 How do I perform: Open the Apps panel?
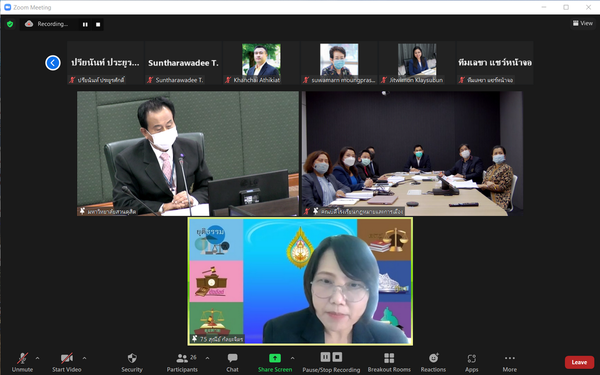click(471, 362)
